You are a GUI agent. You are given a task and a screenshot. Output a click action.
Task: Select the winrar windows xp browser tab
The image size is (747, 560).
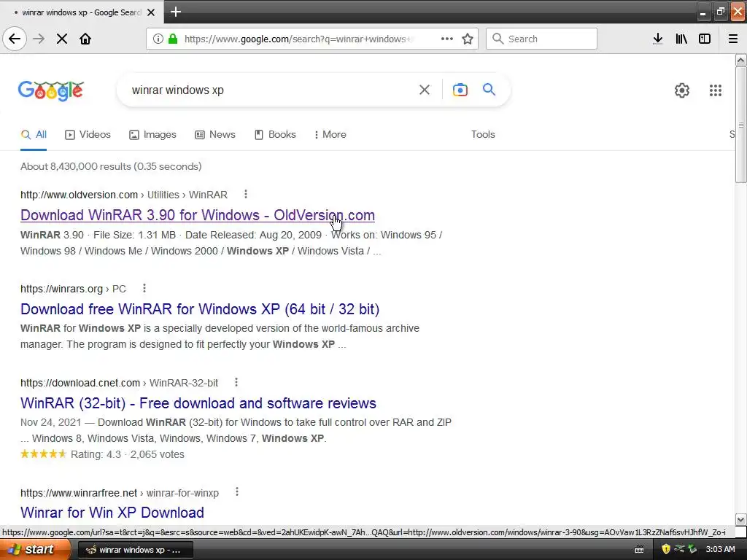coord(82,12)
